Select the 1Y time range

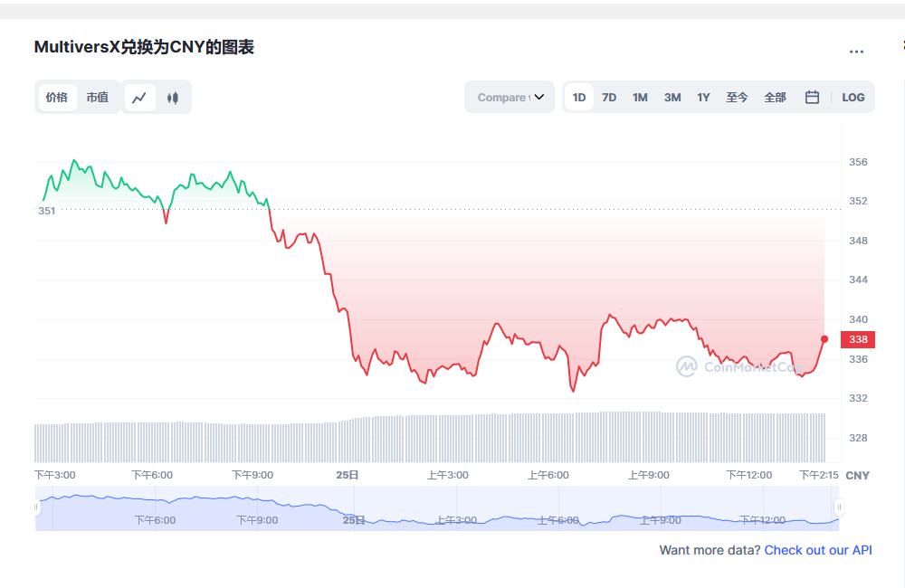pos(703,97)
